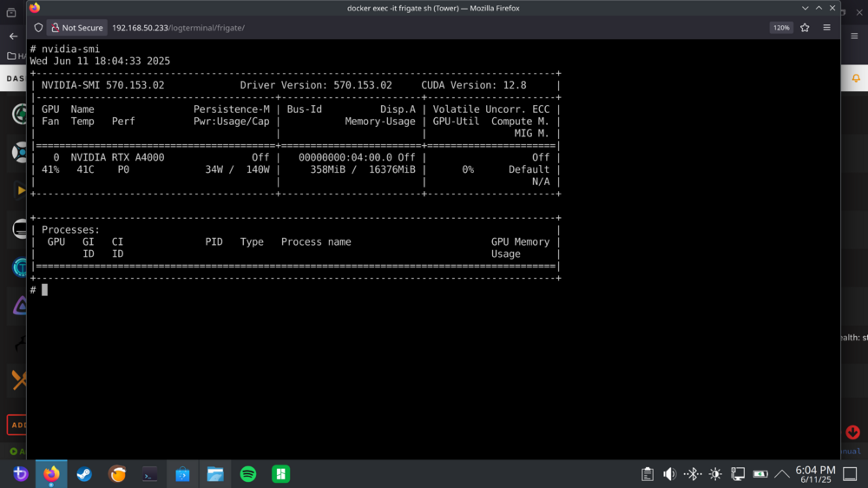The image size is (868, 488).
Task: Click the 'NVIDIA-SMI 570.153.02' text
Action: pyautogui.click(x=103, y=85)
